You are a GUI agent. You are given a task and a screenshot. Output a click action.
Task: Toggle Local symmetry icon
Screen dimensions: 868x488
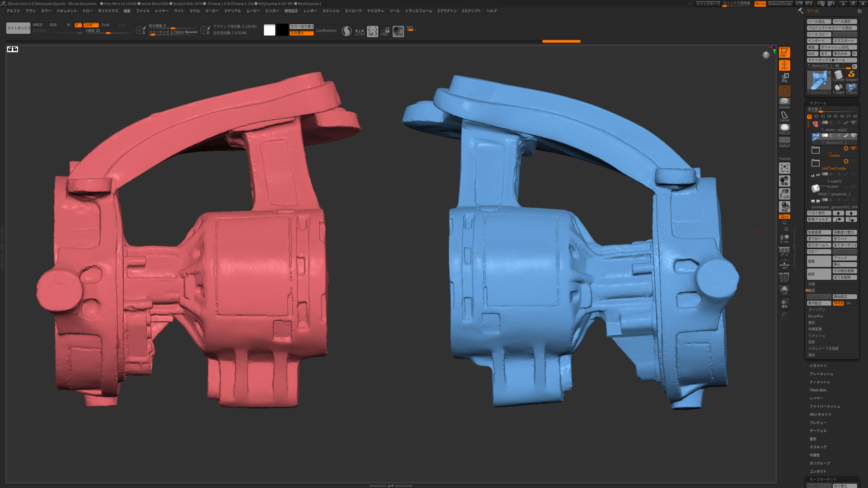coord(784,239)
